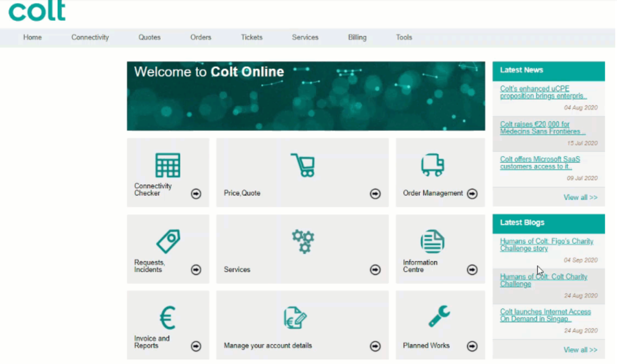Click the arrow on Information Centre tile
This screenshot has width=617, height=364.
click(x=472, y=270)
